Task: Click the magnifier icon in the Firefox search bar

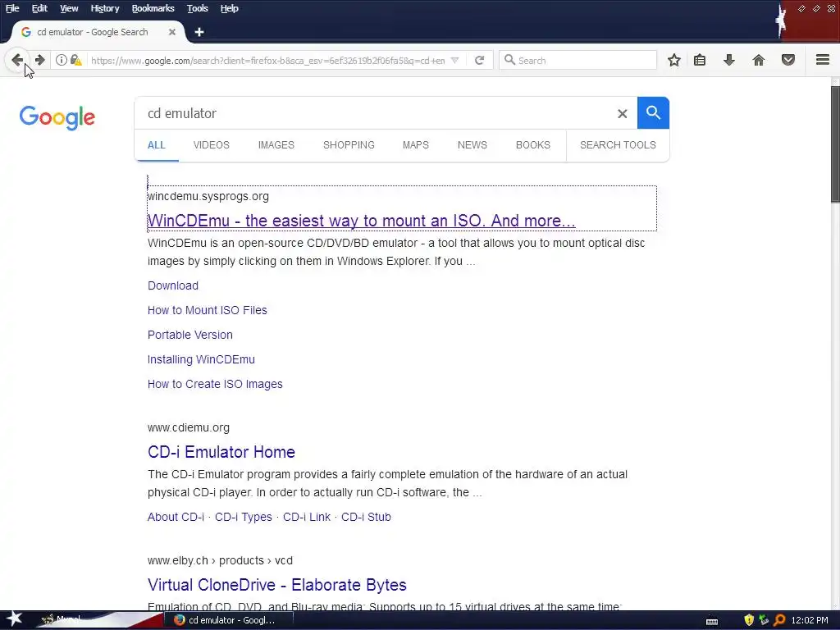Action: click(510, 60)
